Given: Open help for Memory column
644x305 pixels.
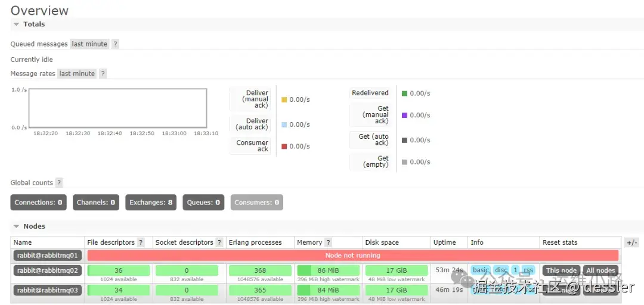Looking at the screenshot, I should 328,242.
